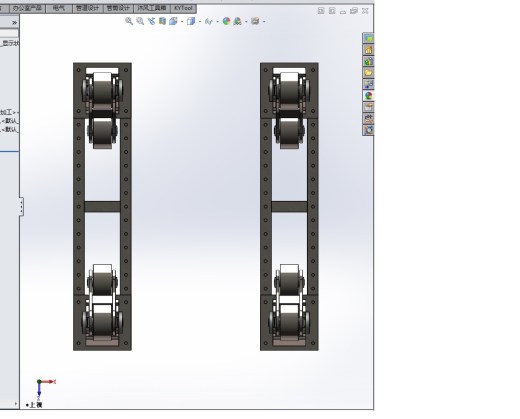
Task: Open the Design Library house icon tab
Action: [368, 50]
